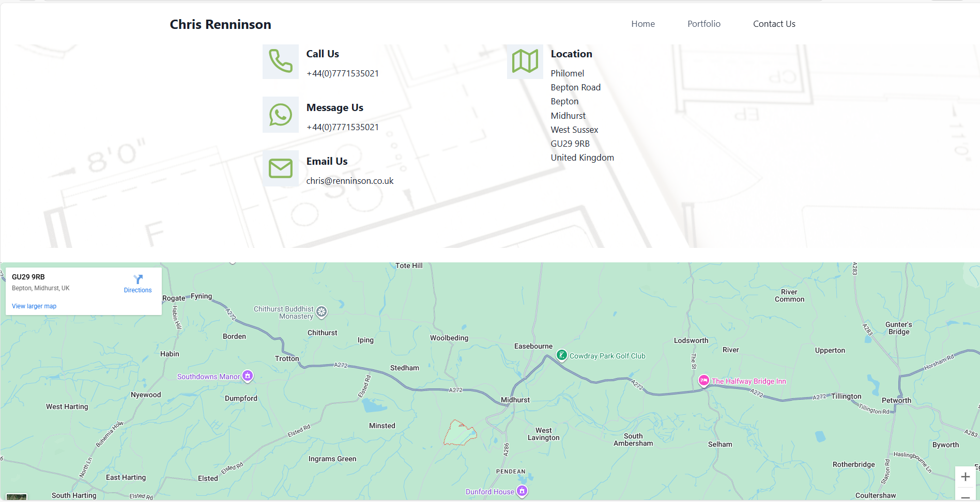Click the Southdowns Manor map pin
Viewport: 980px width, 502px height.
[248, 376]
